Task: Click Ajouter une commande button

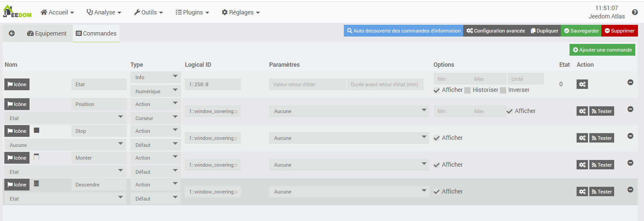Action: point(602,50)
